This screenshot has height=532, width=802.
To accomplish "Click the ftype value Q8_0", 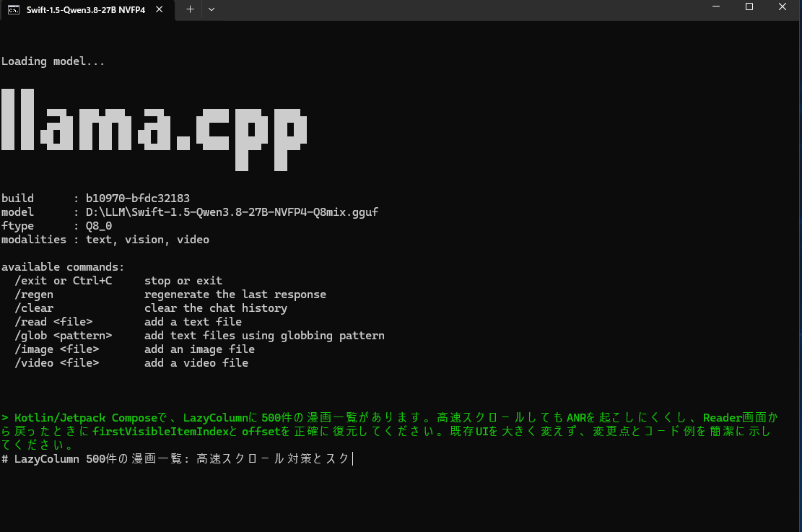I will 99,226.
